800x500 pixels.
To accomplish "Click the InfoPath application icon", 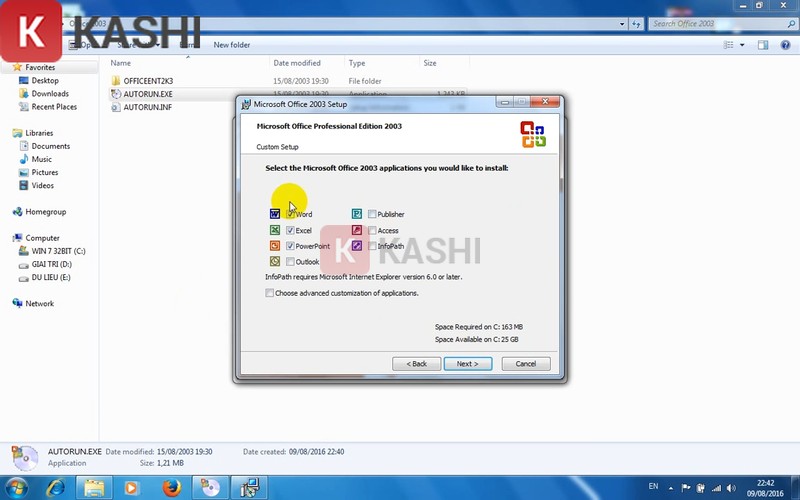I will [x=357, y=246].
